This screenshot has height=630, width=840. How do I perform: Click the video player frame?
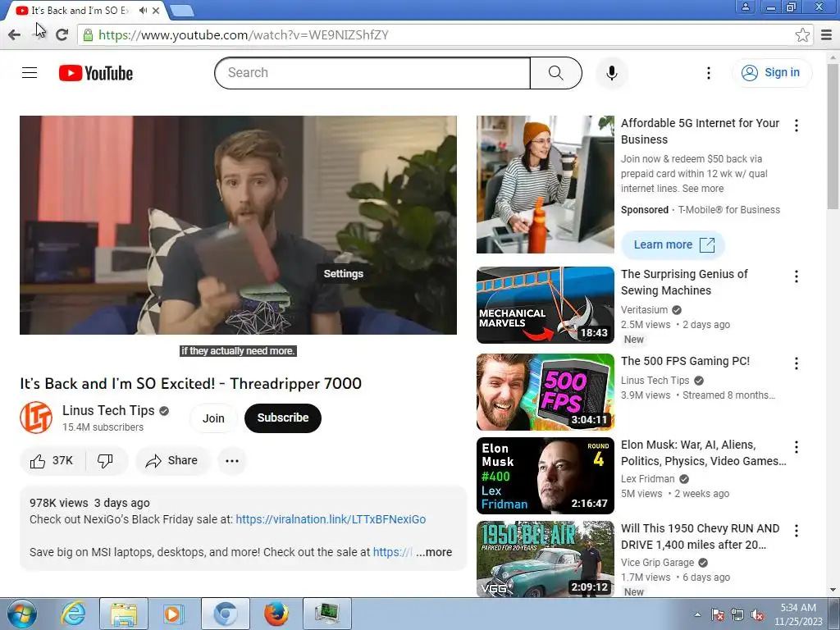pos(239,225)
